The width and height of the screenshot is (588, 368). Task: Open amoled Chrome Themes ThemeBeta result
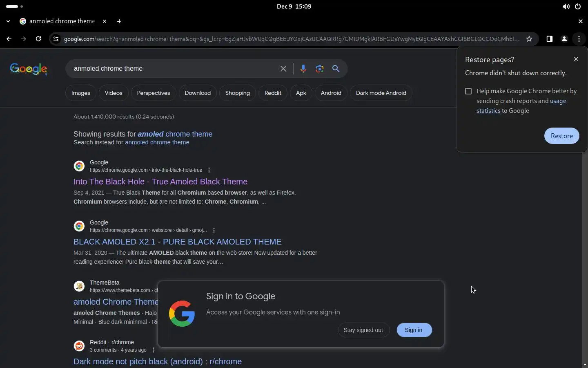pos(116,302)
